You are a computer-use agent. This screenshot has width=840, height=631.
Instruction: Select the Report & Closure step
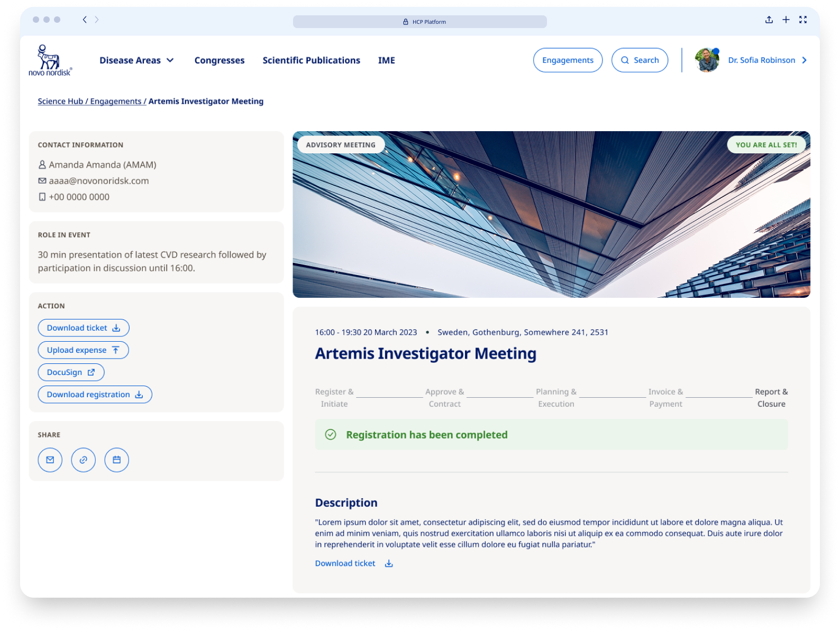(771, 398)
